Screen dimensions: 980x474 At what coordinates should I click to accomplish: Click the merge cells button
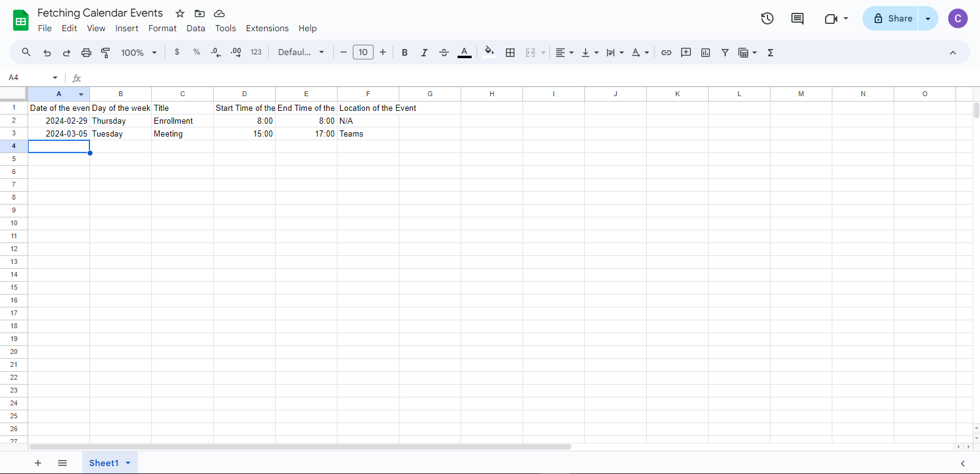(x=530, y=53)
